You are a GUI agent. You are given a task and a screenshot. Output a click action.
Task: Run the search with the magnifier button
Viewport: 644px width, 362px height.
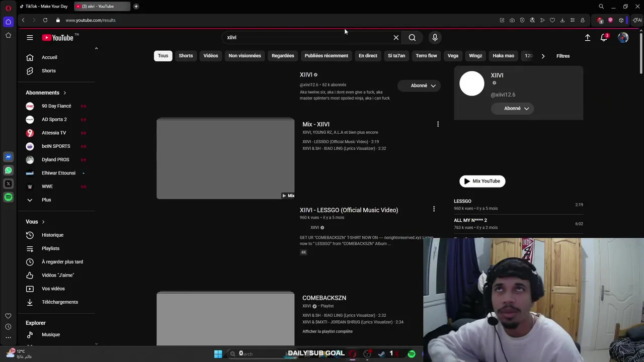(x=412, y=38)
